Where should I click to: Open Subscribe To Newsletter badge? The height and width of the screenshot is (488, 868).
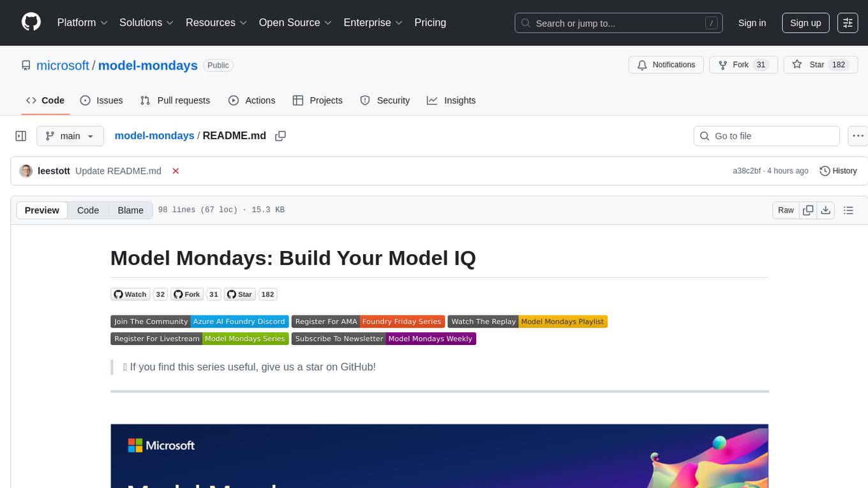pos(384,339)
